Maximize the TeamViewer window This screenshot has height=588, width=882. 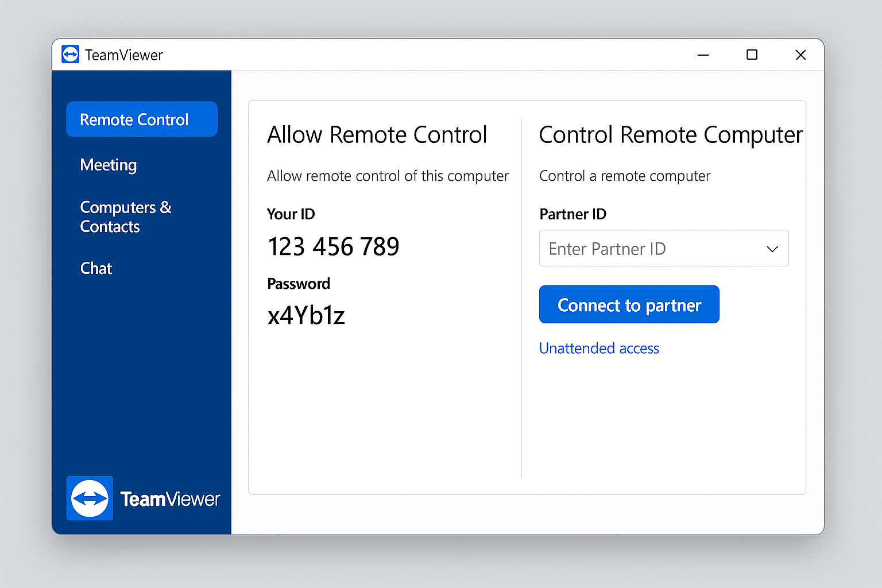coord(752,55)
